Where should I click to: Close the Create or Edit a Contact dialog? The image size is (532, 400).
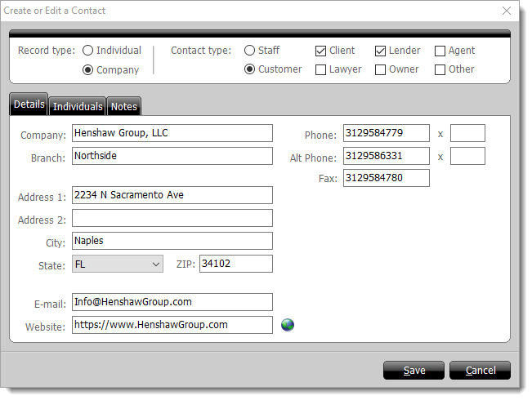506,11
